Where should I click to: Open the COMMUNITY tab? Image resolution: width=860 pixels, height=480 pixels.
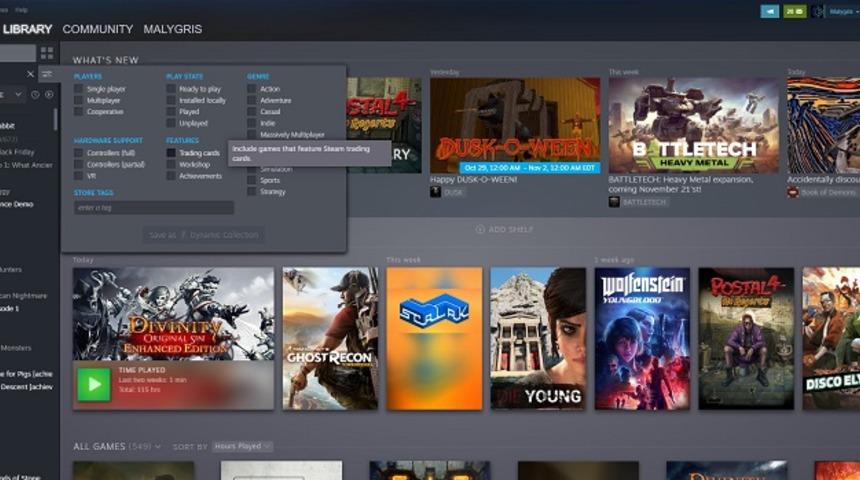98,29
